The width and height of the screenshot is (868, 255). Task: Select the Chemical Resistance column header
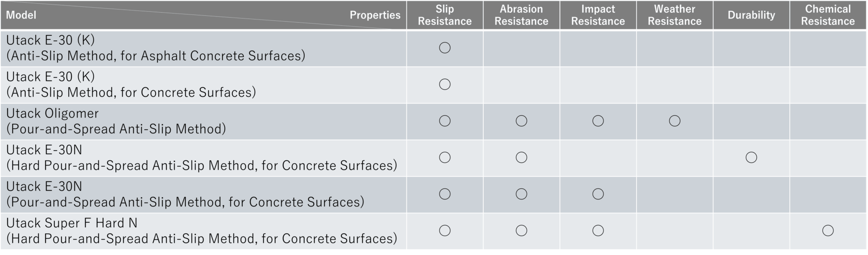(828, 15)
